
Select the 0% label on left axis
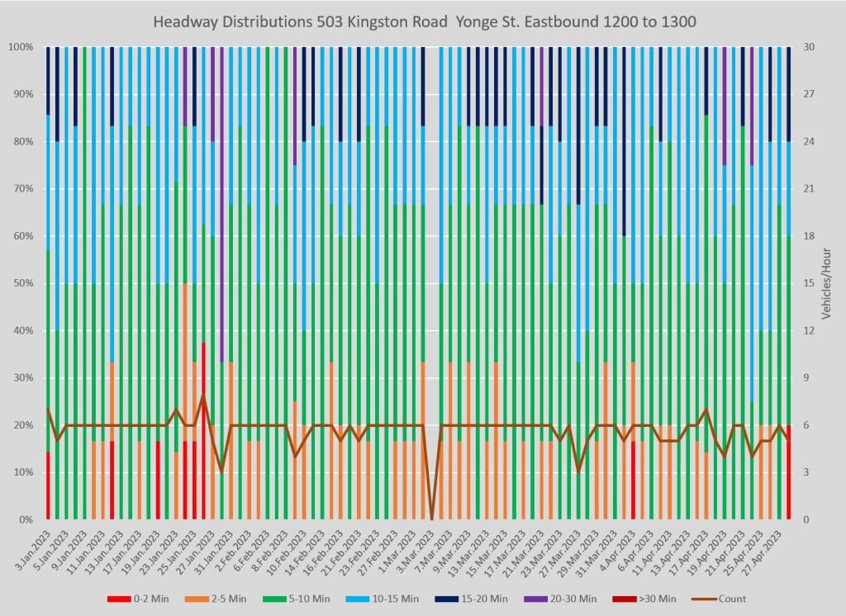(x=26, y=520)
